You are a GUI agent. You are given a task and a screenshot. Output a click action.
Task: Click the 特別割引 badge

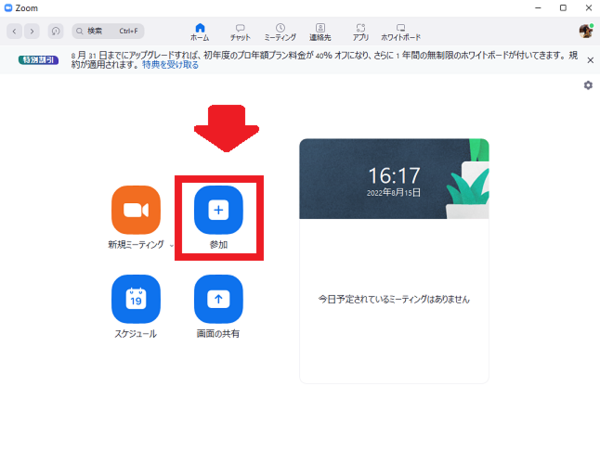pyautogui.click(x=38, y=60)
